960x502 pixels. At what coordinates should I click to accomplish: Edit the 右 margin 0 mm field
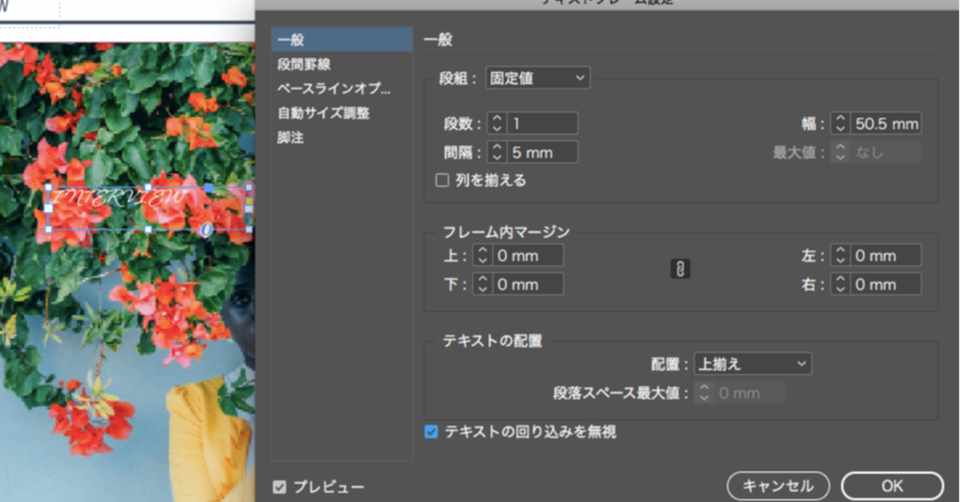coord(886,284)
